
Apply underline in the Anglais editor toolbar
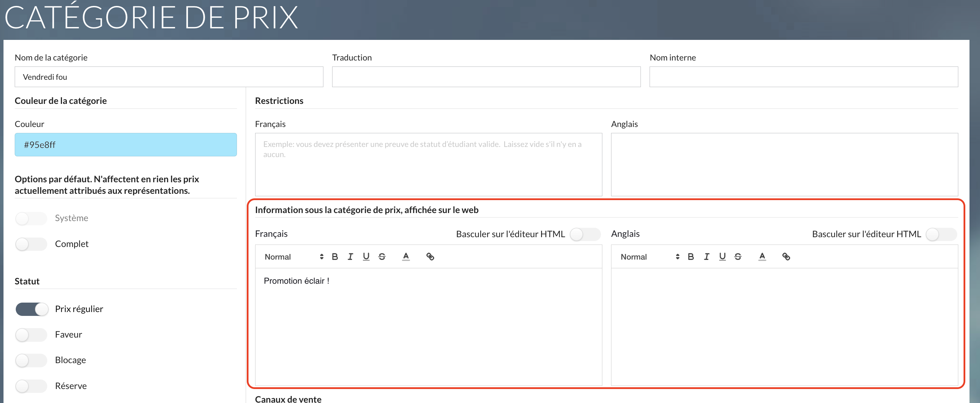[x=722, y=257]
